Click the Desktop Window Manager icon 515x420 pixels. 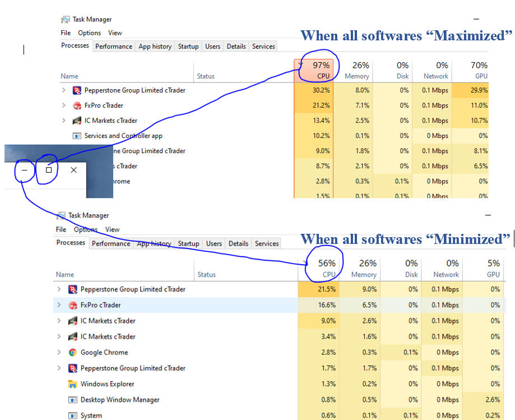tap(73, 400)
